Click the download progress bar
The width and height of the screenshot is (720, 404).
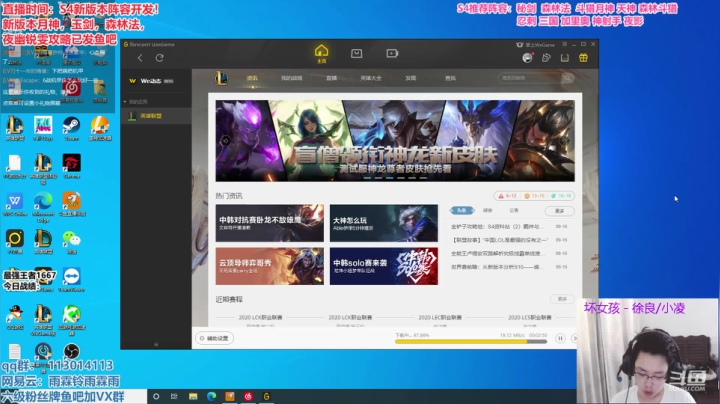(x=471, y=342)
